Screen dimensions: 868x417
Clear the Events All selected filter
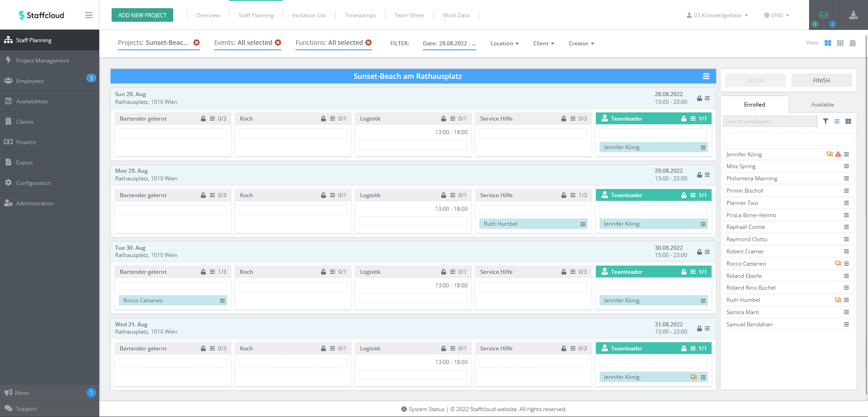(x=278, y=43)
